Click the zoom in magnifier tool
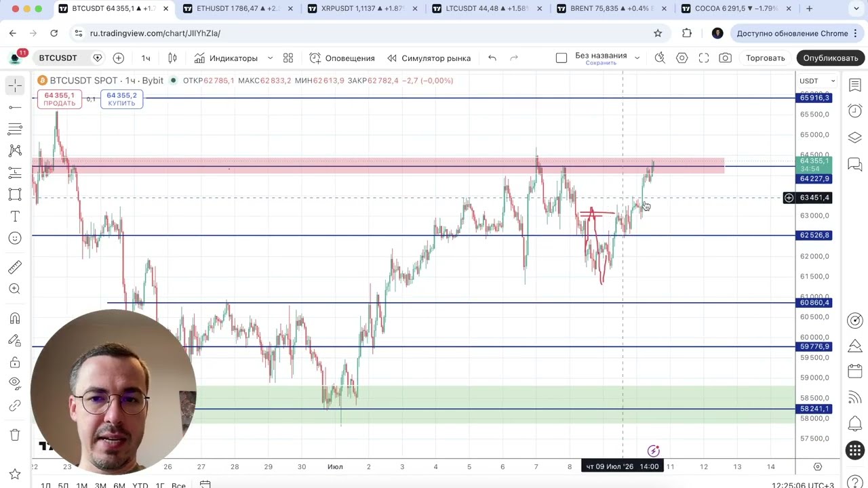The image size is (868, 488). tap(15, 289)
